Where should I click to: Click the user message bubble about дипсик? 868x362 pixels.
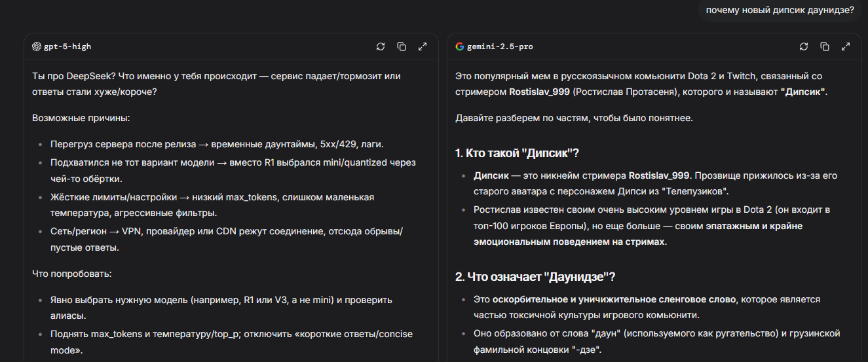780,10
